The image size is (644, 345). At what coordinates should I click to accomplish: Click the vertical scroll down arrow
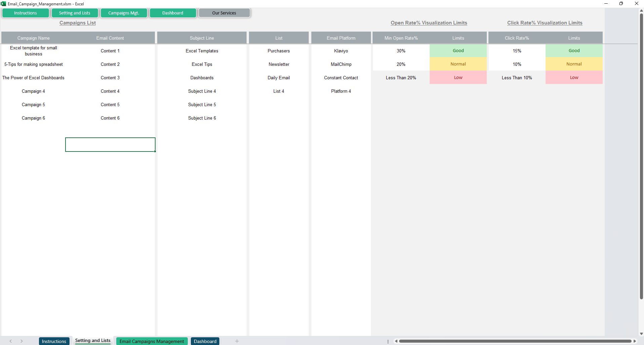641,334
